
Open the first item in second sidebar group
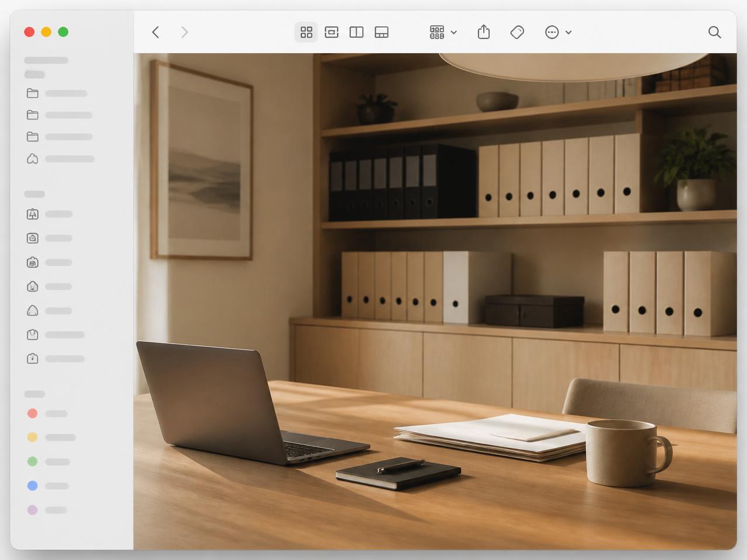pyautogui.click(x=50, y=214)
